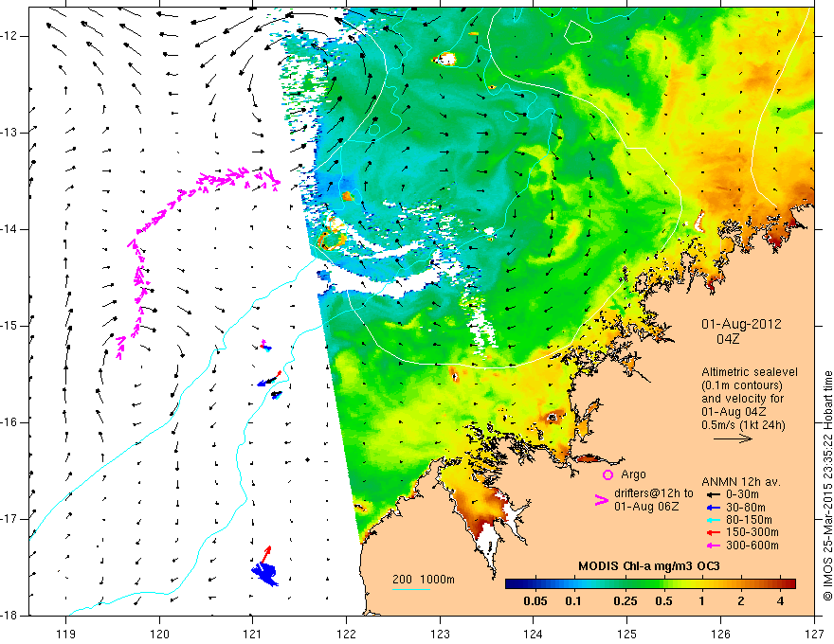This screenshot has width=834, height=644.
Task: Click the longitude axis label 127
Action: click(x=814, y=634)
